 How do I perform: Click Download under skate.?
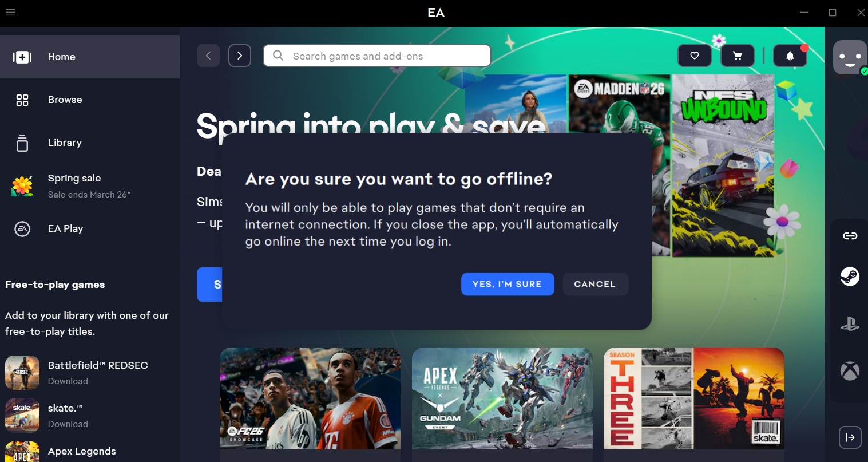[x=68, y=424]
